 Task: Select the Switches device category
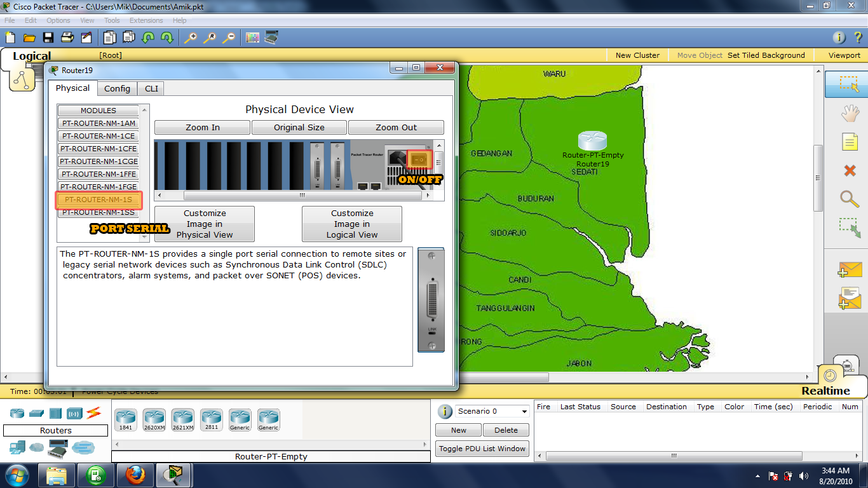click(x=36, y=414)
